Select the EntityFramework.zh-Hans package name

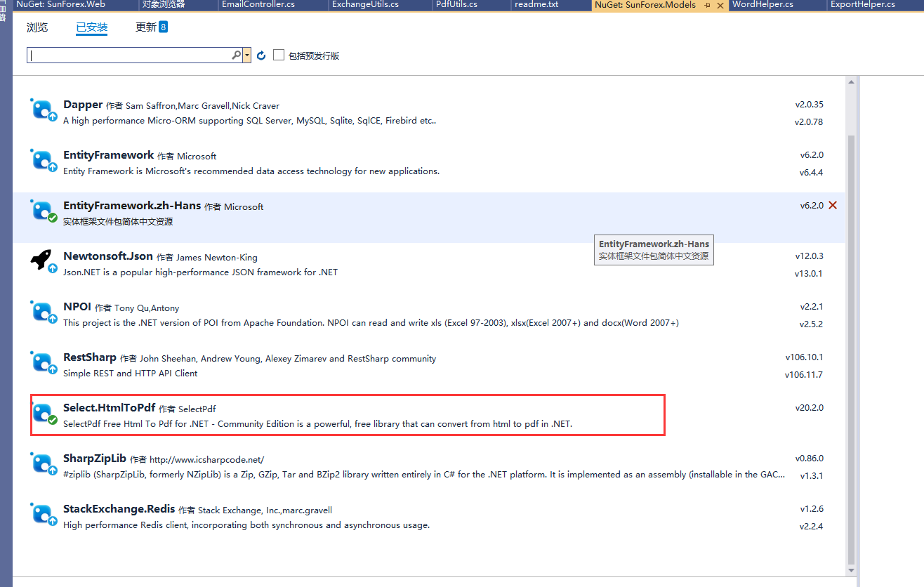[x=132, y=206]
